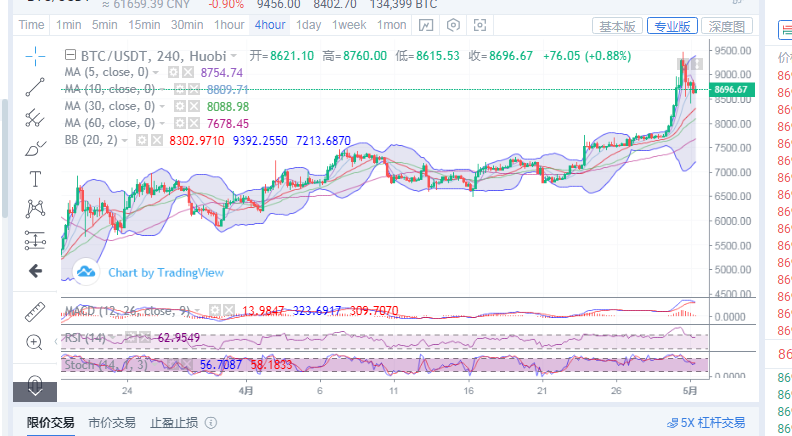Click the back arrow icon in sidebar

click(x=36, y=270)
